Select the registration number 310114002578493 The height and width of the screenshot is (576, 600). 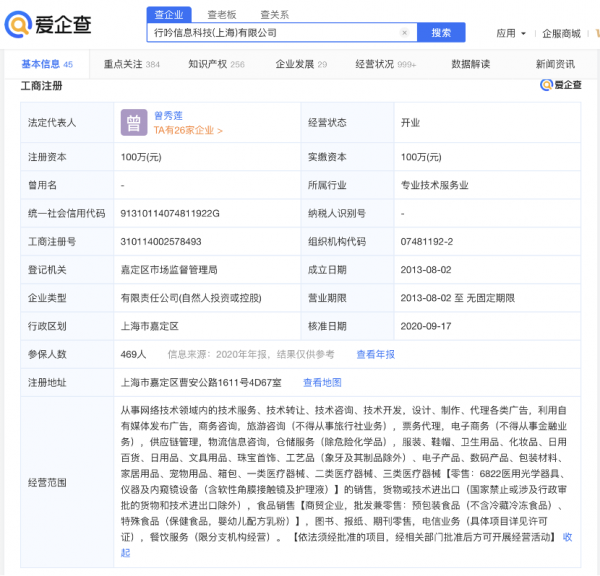pos(161,241)
